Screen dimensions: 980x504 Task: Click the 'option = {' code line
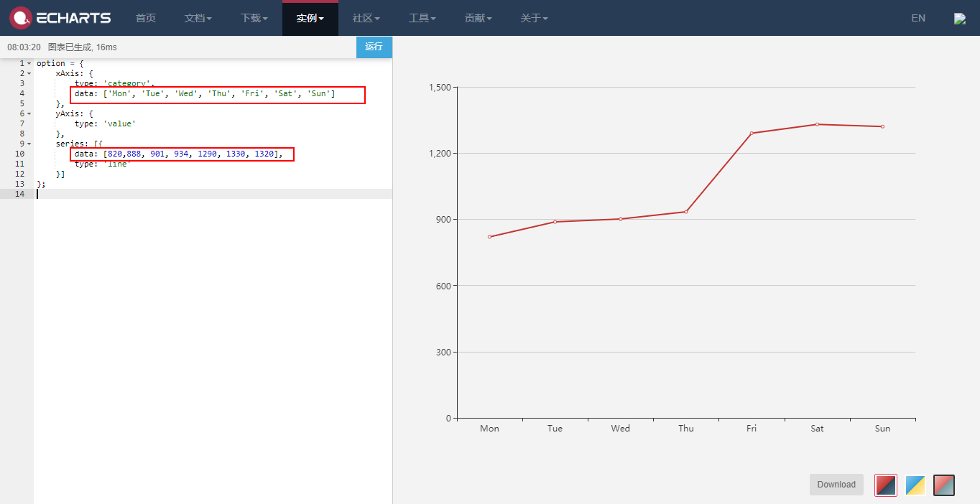point(60,63)
